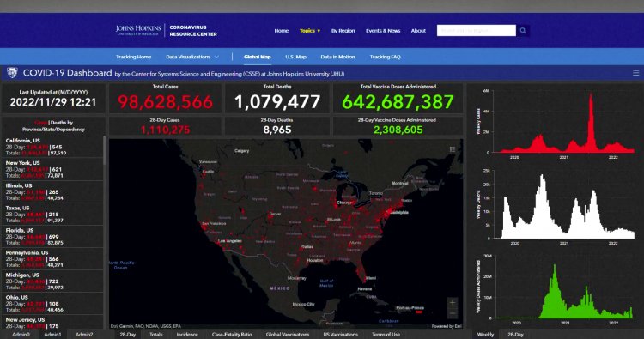Click Los Angeles label on the map
Viewport: 644px width, 339px height.
pyautogui.click(x=230, y=241)
